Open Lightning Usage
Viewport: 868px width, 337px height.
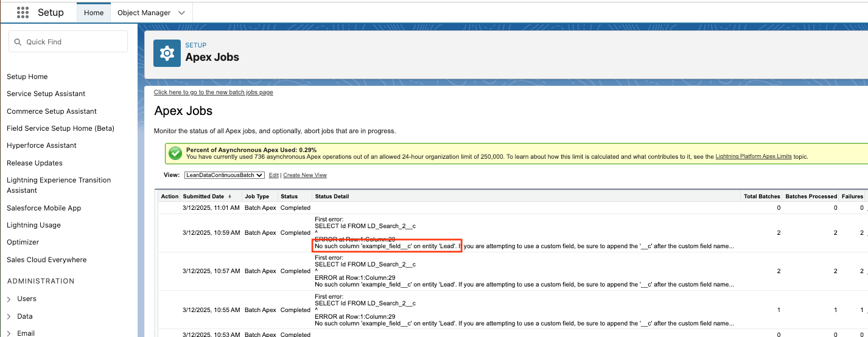pos(34,225)
